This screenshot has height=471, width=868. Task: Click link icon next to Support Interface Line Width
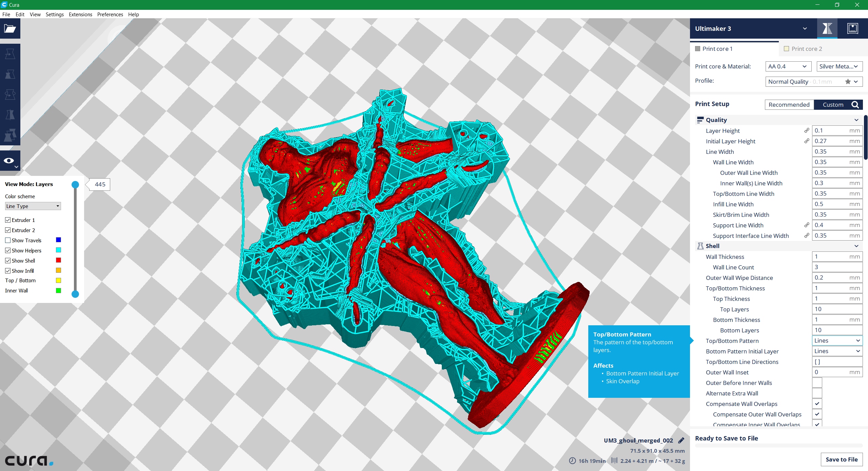(807, 235)
